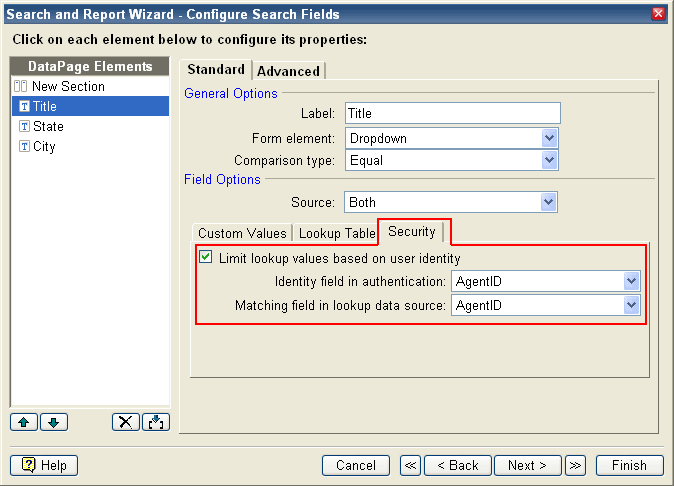This screenshot has height=486, width=674.
Task: Delete selected element with X icon
Action: point(126,422)
